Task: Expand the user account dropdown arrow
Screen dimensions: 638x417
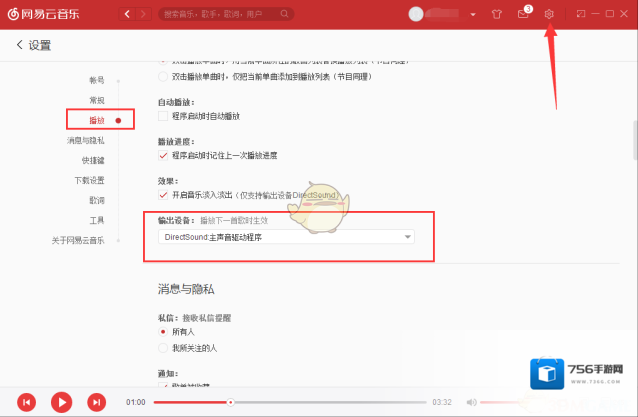Action: pos(475,15)
